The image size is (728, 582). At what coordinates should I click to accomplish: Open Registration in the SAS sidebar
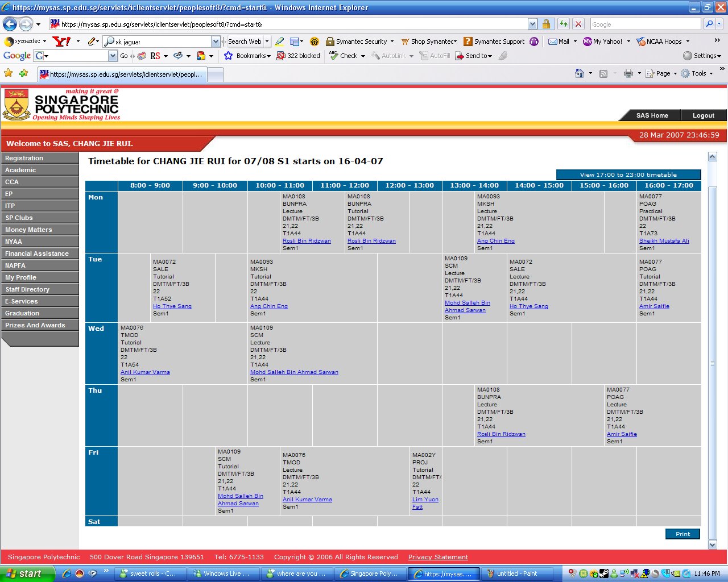pos(39,158)
